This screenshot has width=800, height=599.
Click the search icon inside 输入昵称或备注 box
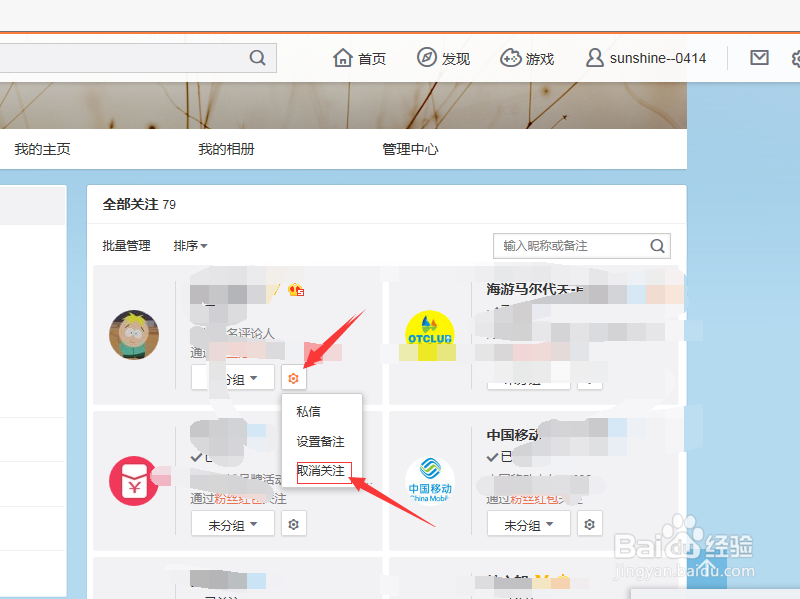tap(657, 245)
